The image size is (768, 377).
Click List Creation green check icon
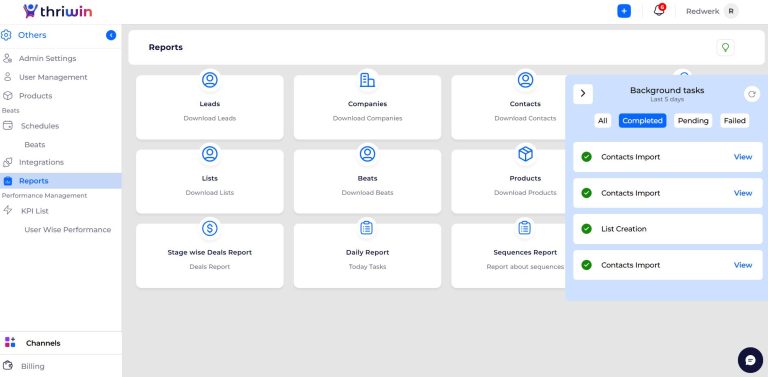pos(586,229)
